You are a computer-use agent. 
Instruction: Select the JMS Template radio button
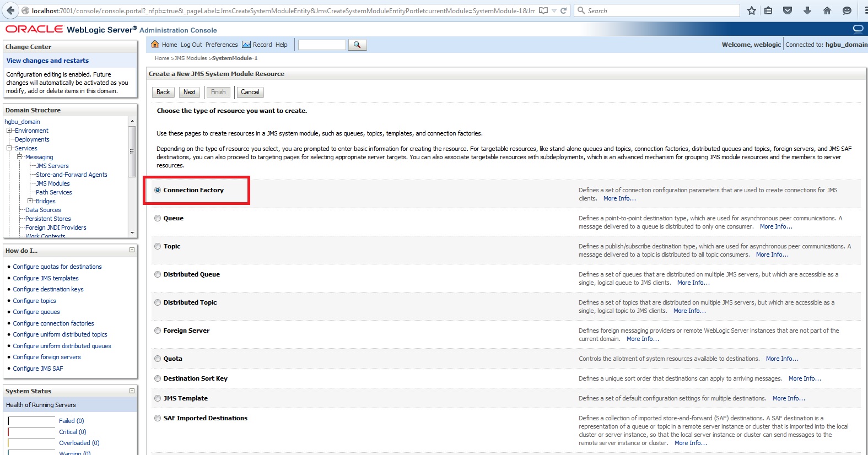158,398
